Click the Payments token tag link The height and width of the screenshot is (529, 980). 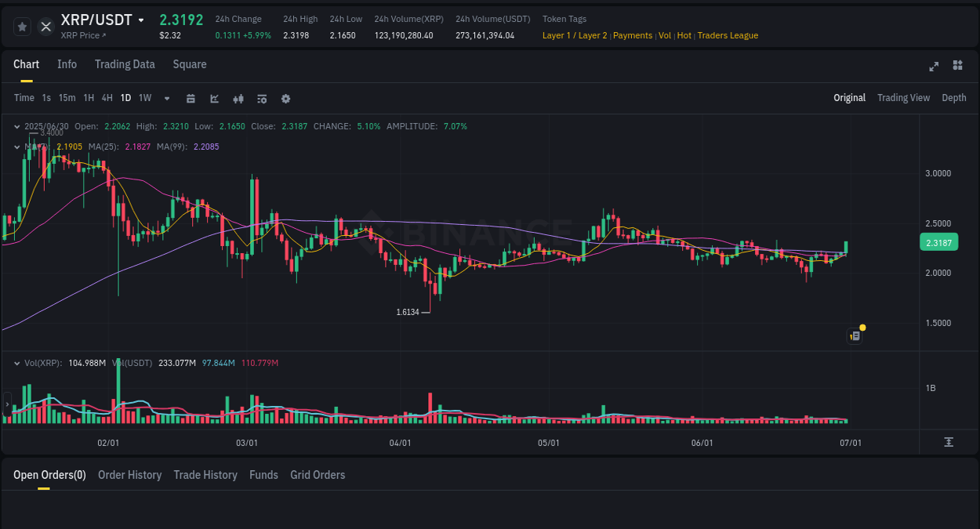pyautogui.click(x=633, y=35)
